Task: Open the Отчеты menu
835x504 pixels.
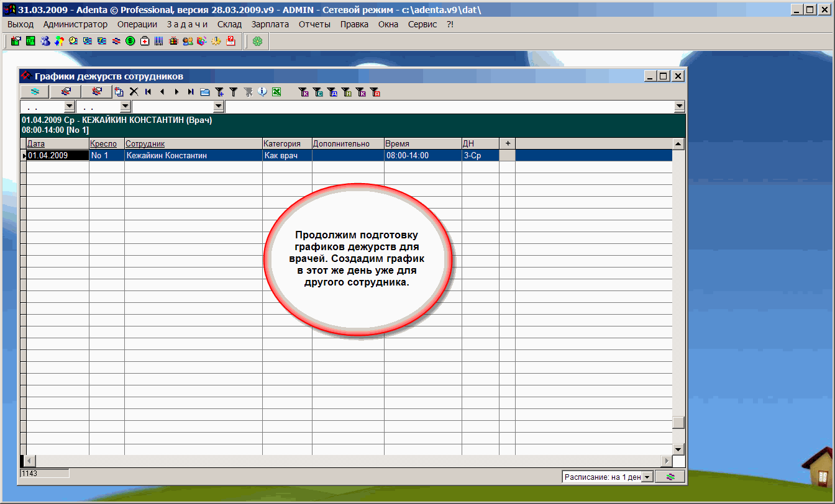Action: 314,24
